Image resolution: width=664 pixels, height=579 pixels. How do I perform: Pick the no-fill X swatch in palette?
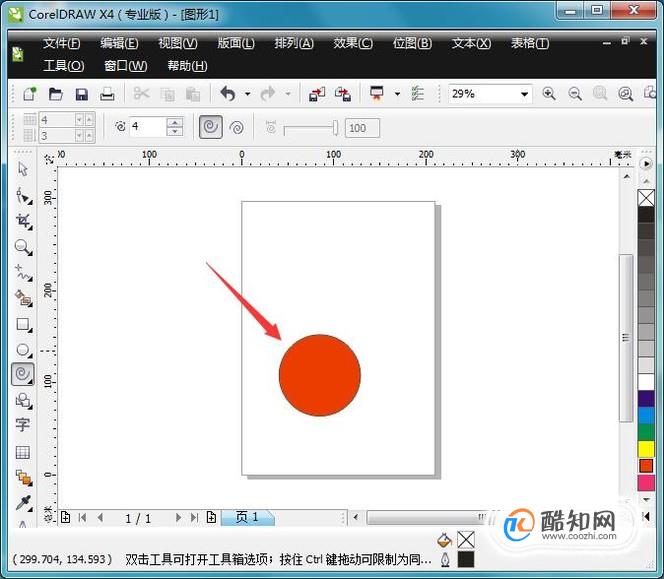(x=646, y=198)
